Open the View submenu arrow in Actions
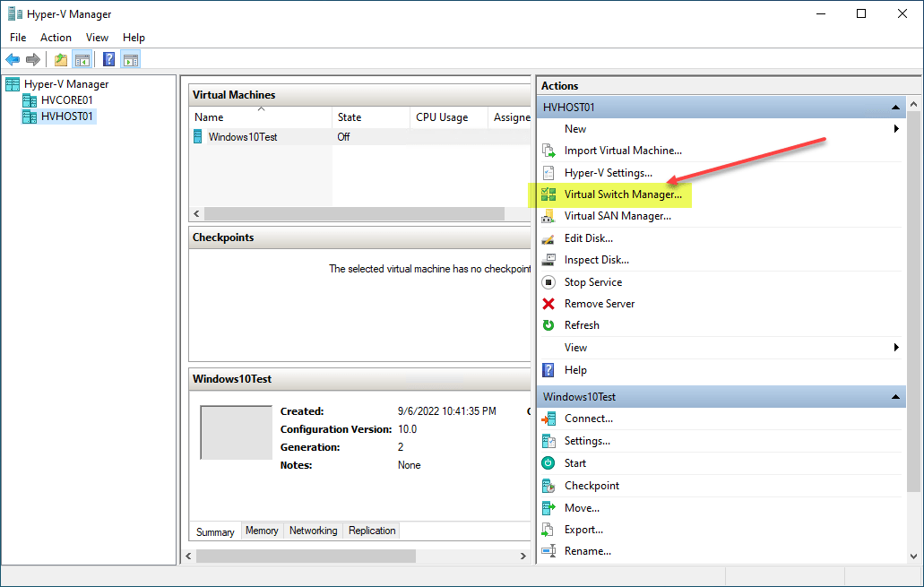Screen dimensions: 924x587 pos(896,348)
